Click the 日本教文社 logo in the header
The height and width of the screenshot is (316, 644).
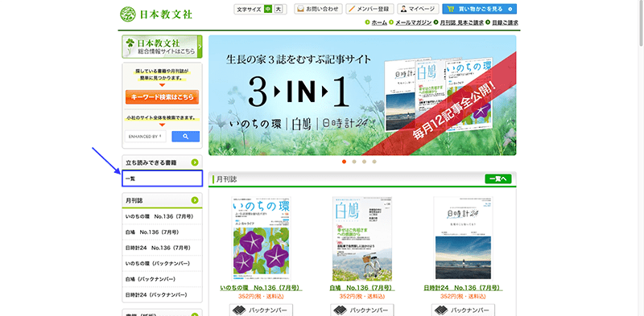coord(156,14)
